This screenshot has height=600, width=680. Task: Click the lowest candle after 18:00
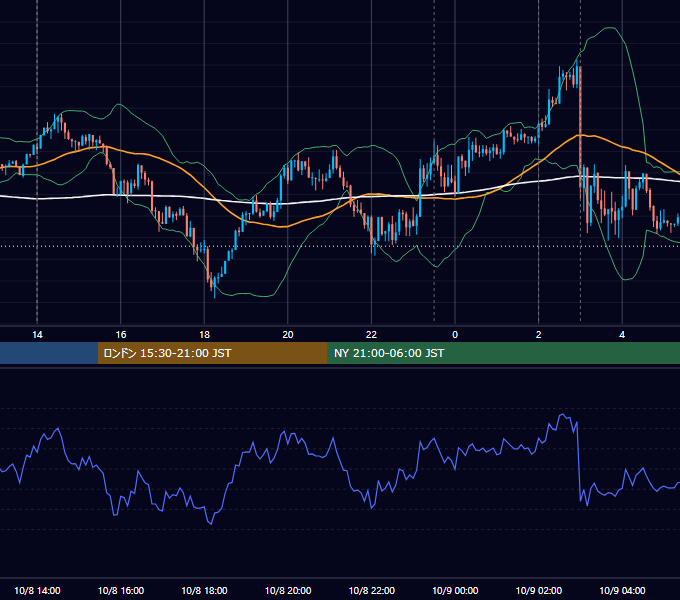tap(215, 286)
